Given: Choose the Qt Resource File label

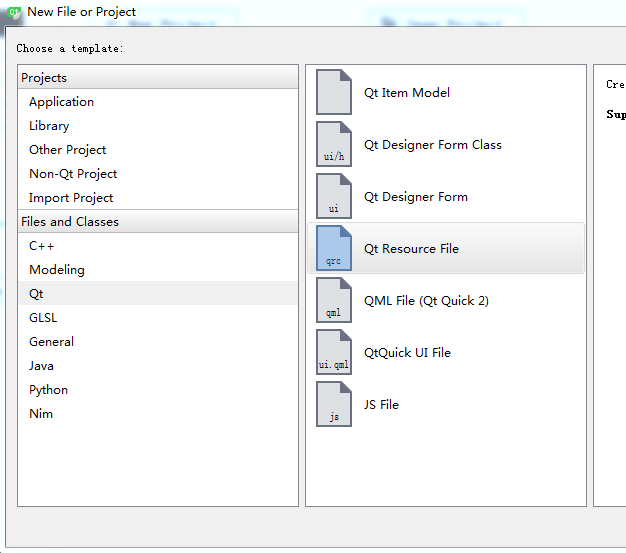Looking at the screenshot, I should [411, 249].
